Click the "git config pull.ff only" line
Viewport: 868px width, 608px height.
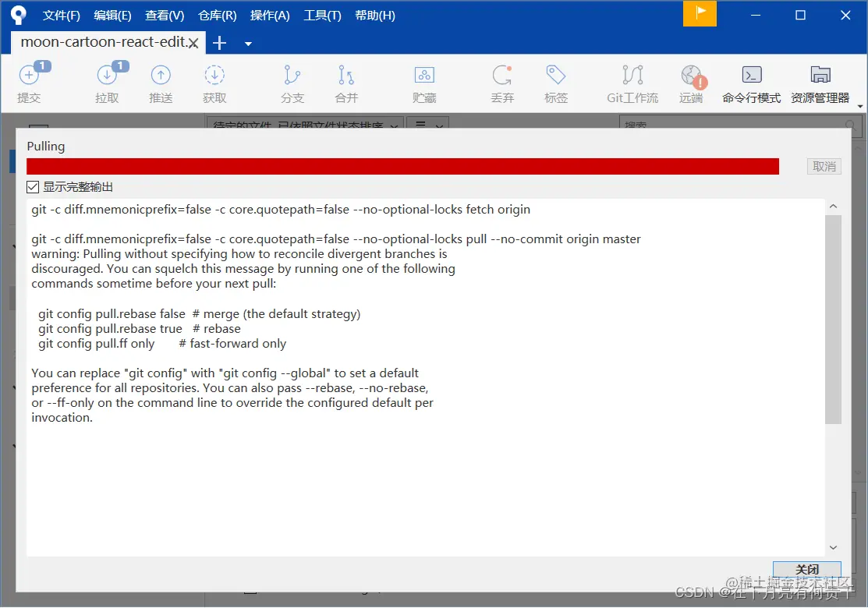coord(162,344)
